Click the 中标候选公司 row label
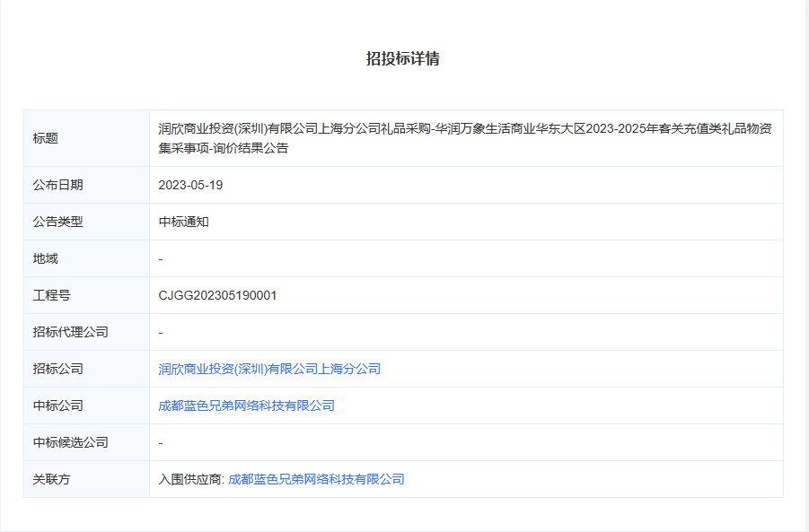 (71, 443)
